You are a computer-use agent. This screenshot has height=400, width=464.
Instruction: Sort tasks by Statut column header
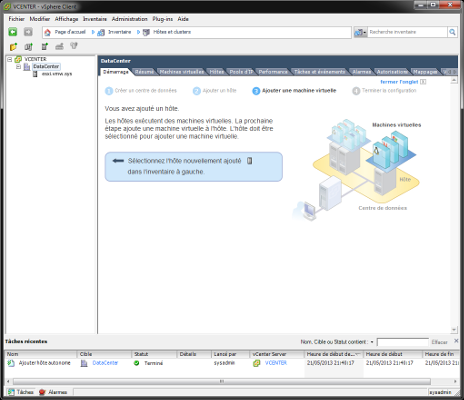[x=154, y=354]
